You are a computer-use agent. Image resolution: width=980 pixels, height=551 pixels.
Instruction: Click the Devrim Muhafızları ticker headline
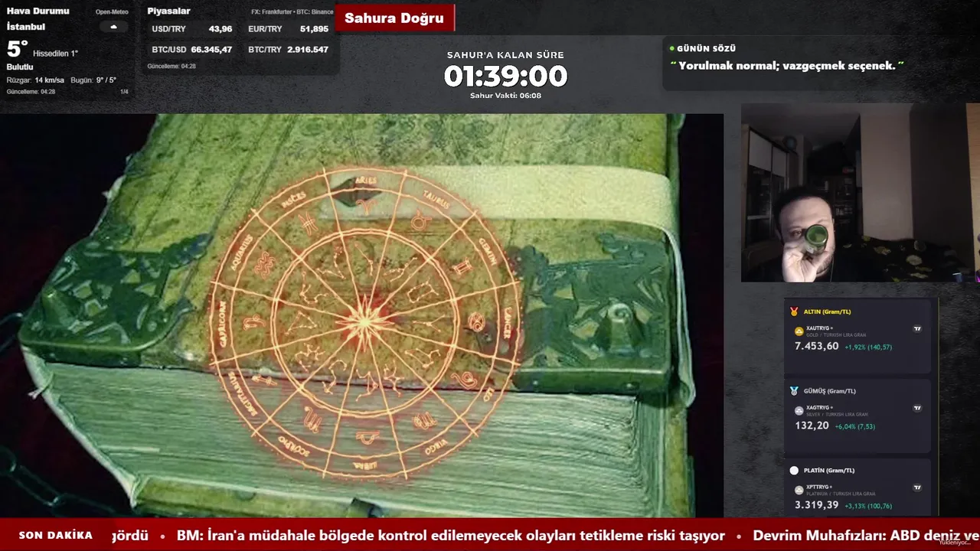[867, 536]
